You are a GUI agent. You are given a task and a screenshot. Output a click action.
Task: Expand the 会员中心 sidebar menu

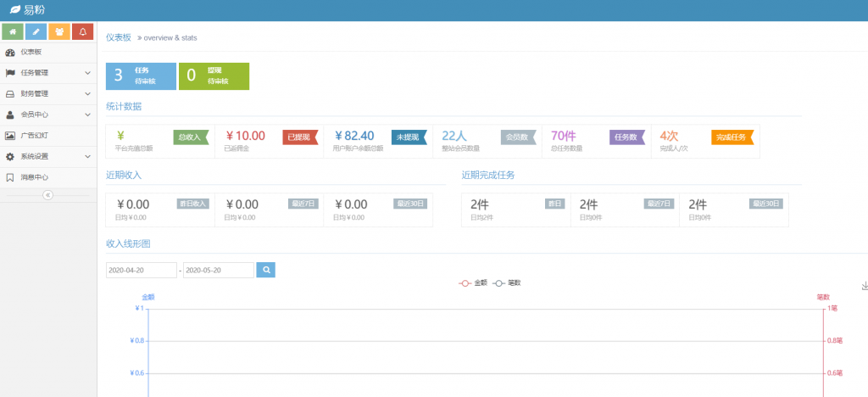pyautogui.click(x=47, y=115)
